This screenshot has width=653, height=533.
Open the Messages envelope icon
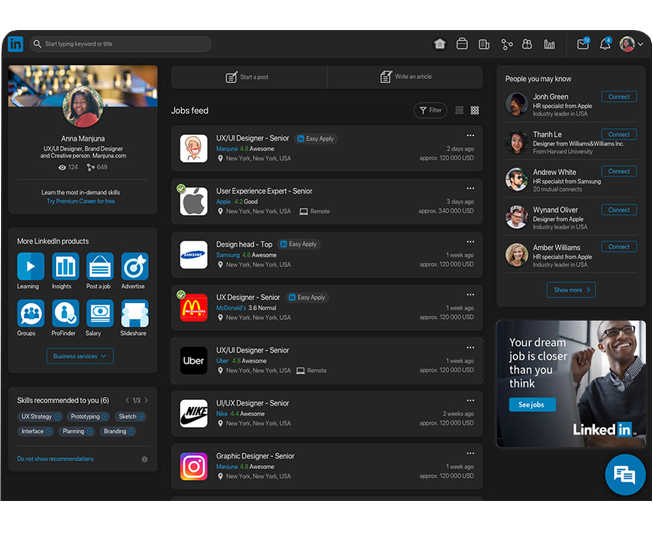(x=583, y=43)
